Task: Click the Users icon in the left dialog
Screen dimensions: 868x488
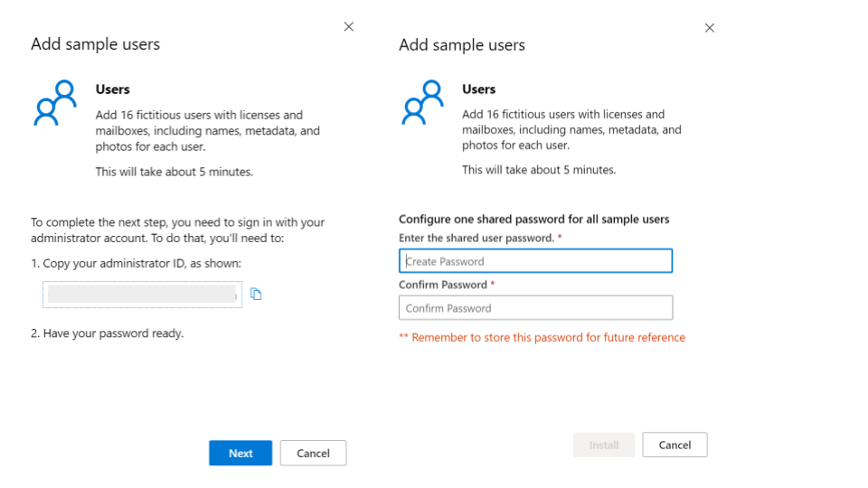Action: [55, 102]
